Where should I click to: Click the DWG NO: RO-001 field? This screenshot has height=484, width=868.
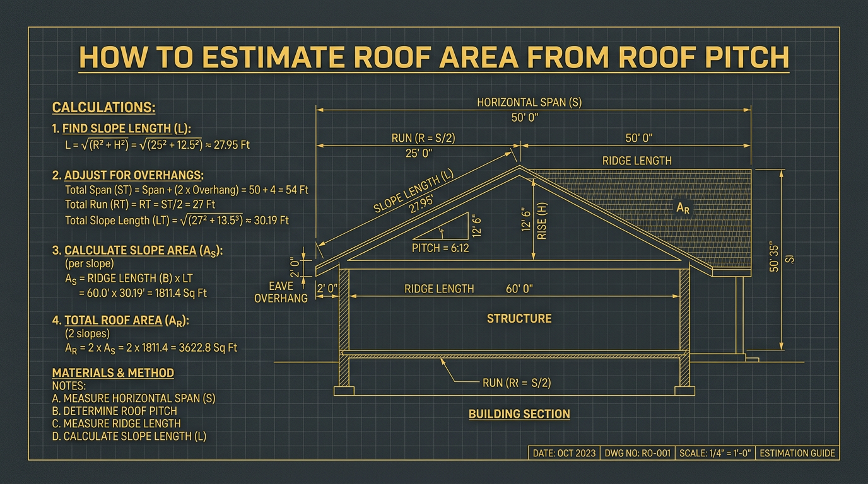coord(637,453)
